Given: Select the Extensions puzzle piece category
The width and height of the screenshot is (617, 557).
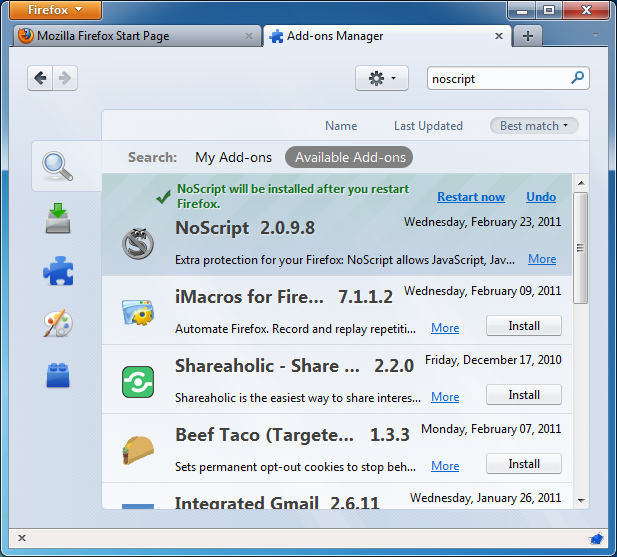Looking at the screenshot, I should (59, 270).
